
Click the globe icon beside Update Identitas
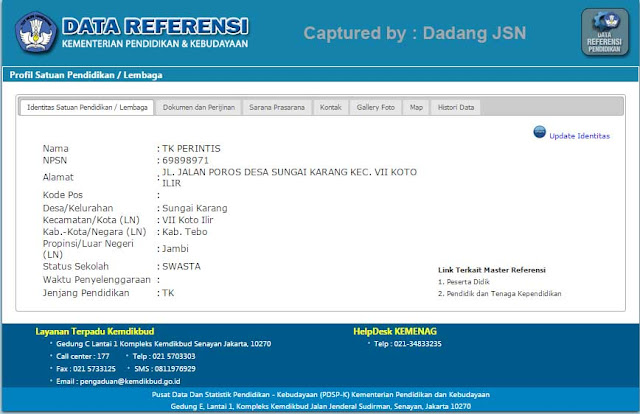(x=539, y=132)
